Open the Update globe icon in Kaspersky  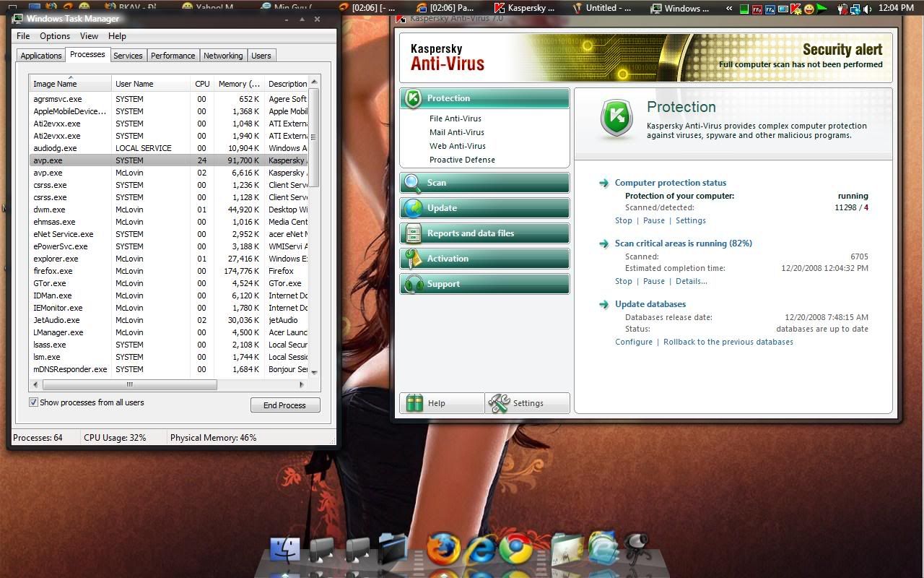(413, 208)
